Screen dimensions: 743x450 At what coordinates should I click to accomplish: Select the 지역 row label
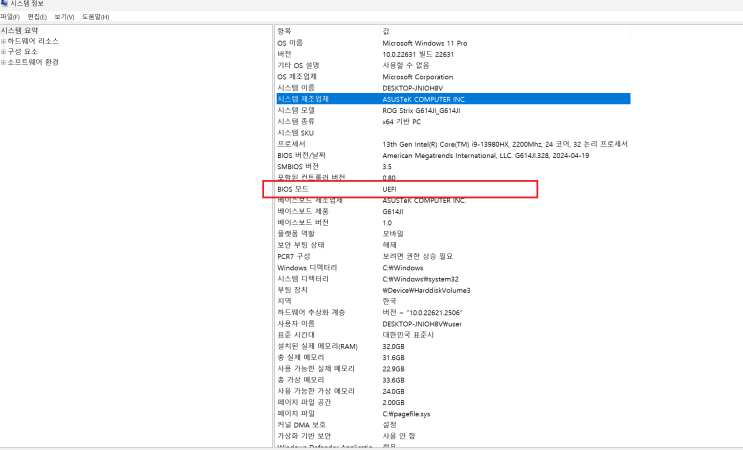[284, 301]
